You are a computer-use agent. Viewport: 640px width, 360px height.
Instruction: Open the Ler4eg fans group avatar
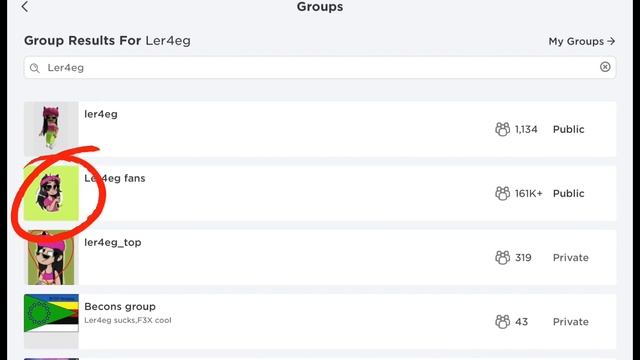point(51,193)
